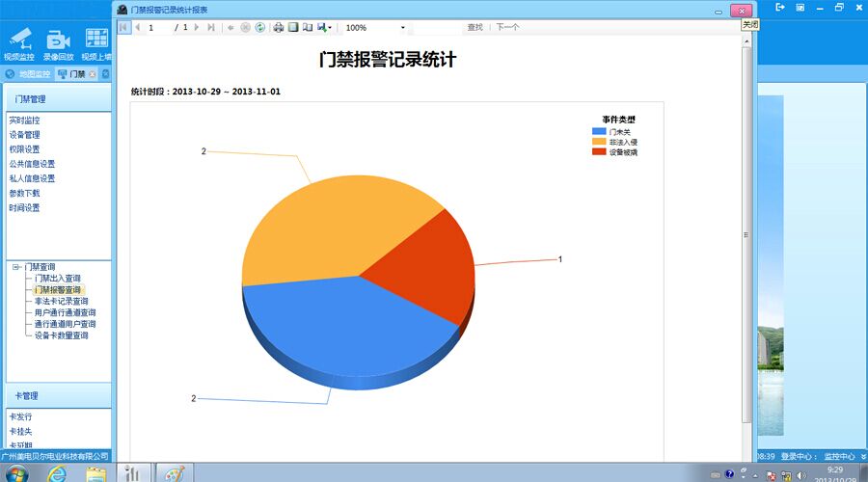Click the refresh icon in report toolbar

(x=260, y=28)
